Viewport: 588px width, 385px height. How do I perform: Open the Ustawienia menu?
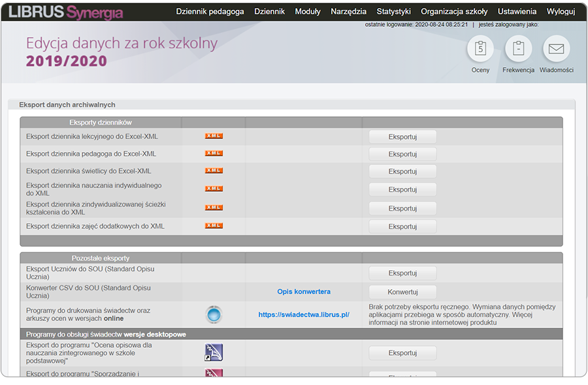point(517,11)
